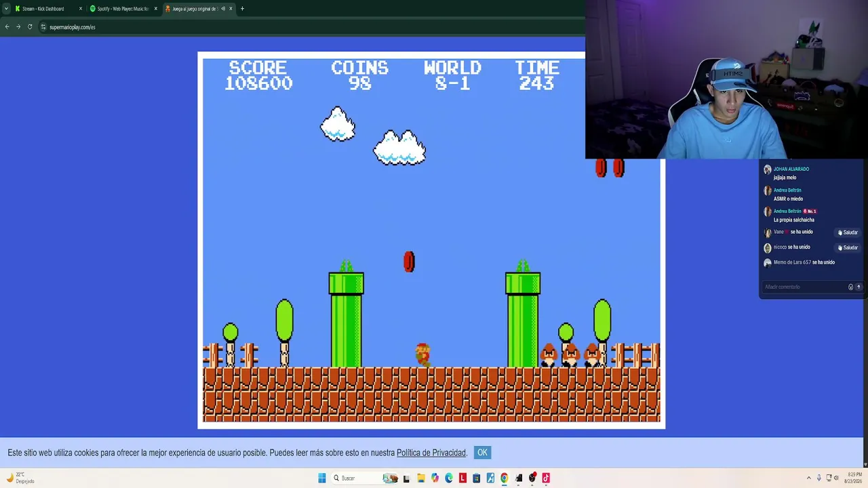Click Saludar next to nicoco's join message
The height and width of the screenshot is (488, 868).
848,247
